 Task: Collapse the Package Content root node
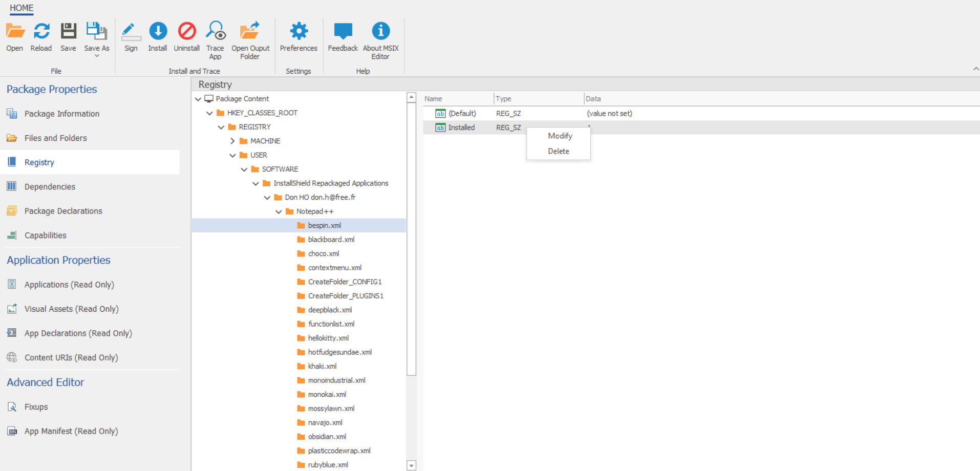pyautogui.click(x=198, y=99)
